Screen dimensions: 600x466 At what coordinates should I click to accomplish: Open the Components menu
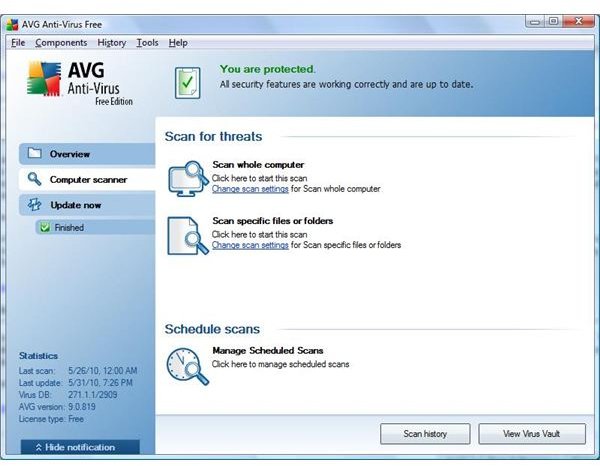click(61, 42)
